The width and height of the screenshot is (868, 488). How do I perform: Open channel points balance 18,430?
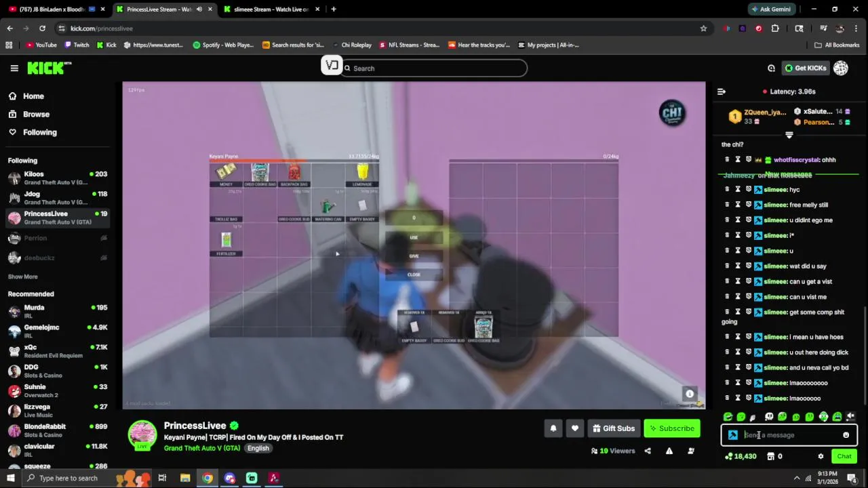741,456
